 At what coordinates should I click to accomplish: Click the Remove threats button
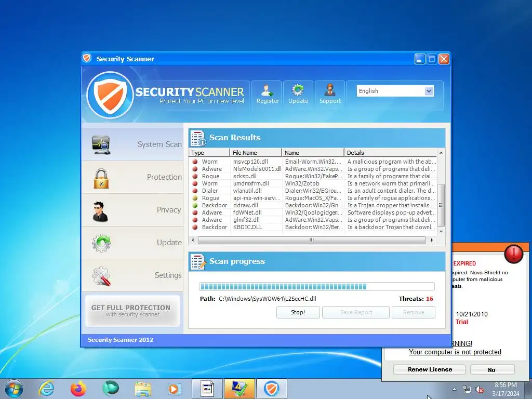(414, 312)
